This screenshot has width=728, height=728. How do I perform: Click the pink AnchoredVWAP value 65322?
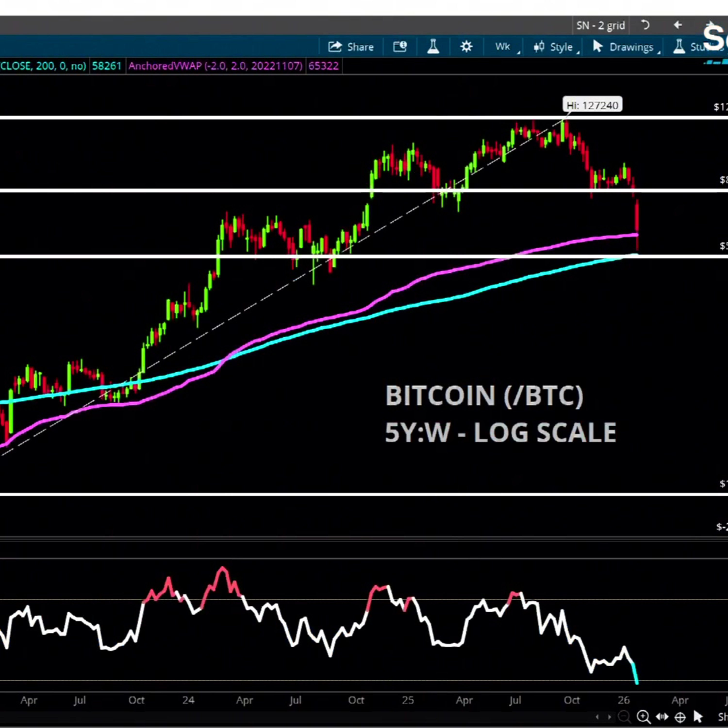323,66
